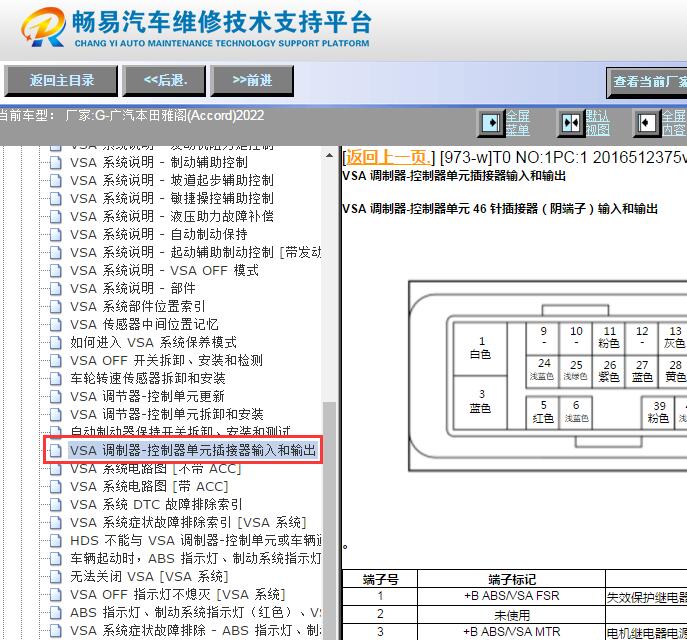Open VSA 系统电路图 [不带 ACC] entry
This screenshot has height=640, width=687.
[x=156, y=468]
